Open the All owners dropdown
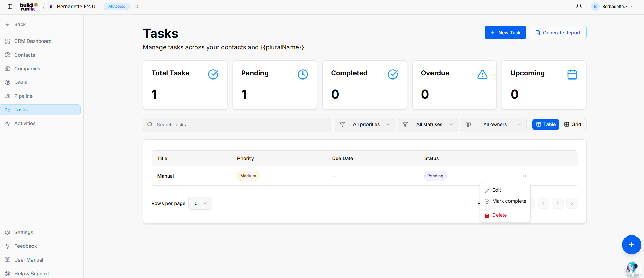Viewport: 644px width, 278px height. click(x=494, y=124)
